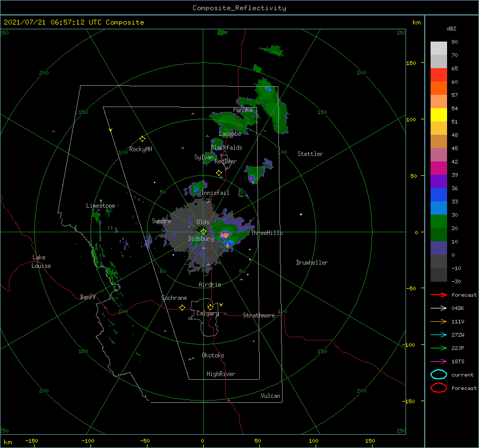479x448 pixels.
Task: Click the Sundre label
Action: coord(161,221)
